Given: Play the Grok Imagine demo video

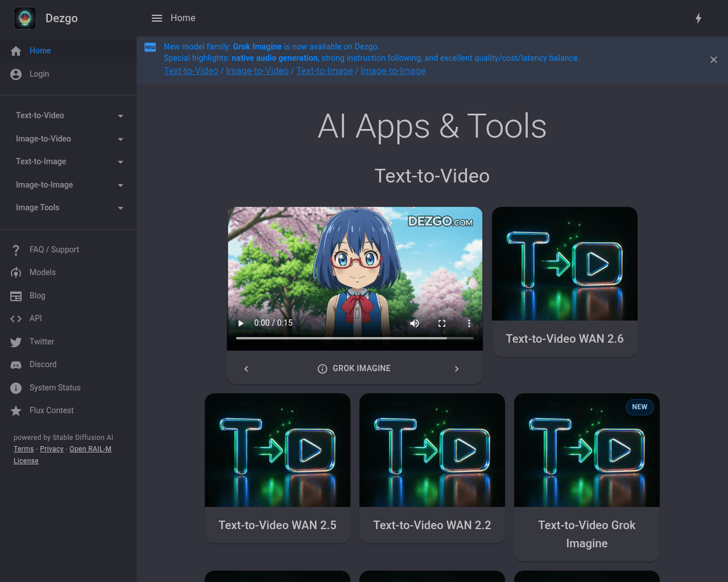Looking at the screenshot, I should click(241, 323).
